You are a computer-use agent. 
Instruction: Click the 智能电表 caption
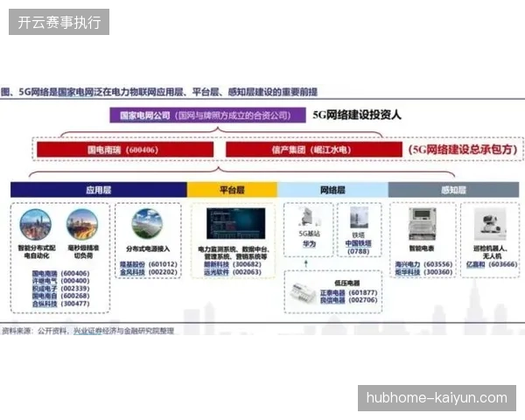click(422, 248)
